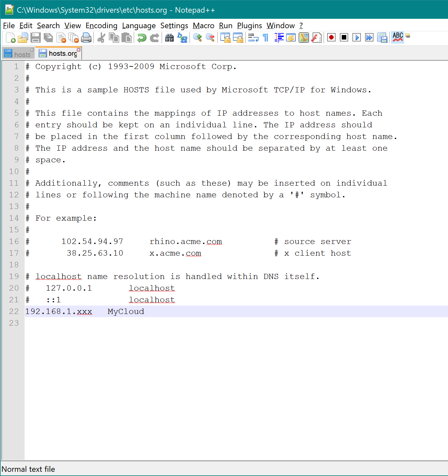
Task: Click the Save All icon
Action: (48, 38)
